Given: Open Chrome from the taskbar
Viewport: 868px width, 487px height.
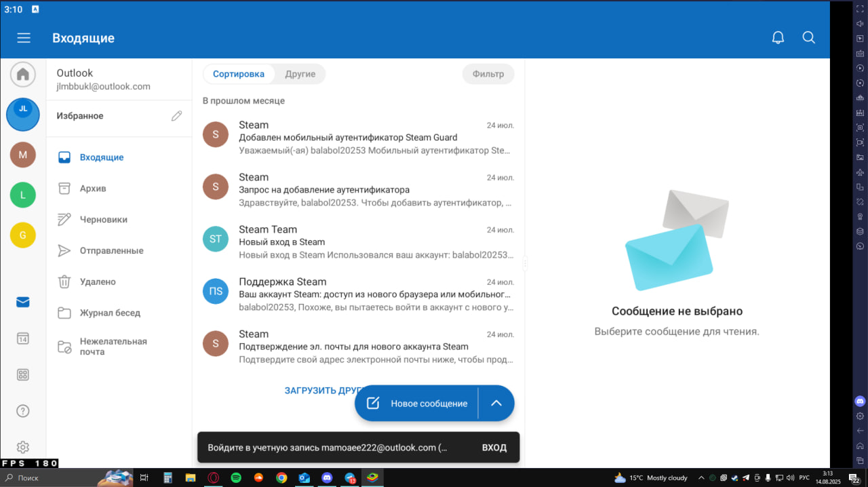Looking at the screenshot, I should [281, 478].
